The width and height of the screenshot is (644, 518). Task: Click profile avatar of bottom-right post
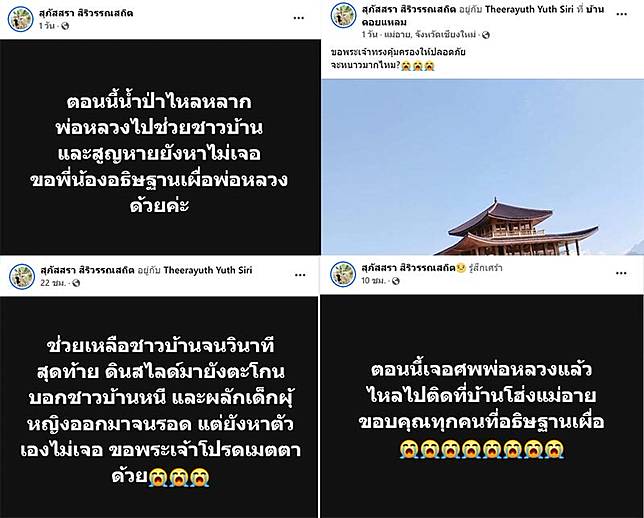343,274
